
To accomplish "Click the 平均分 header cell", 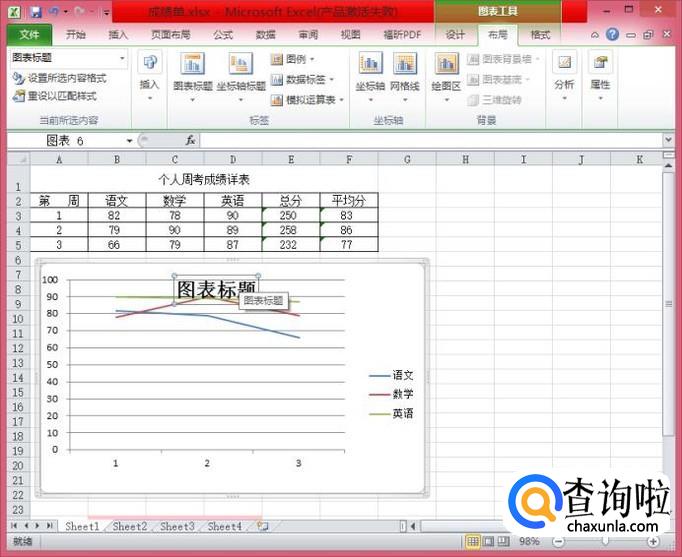I will click(x=349, y=200).
